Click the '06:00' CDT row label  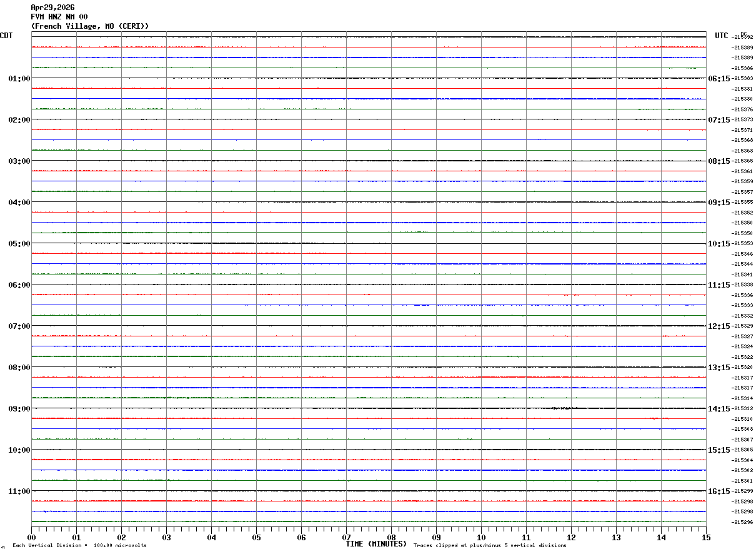pyautogui.click(x=19, y=285)
